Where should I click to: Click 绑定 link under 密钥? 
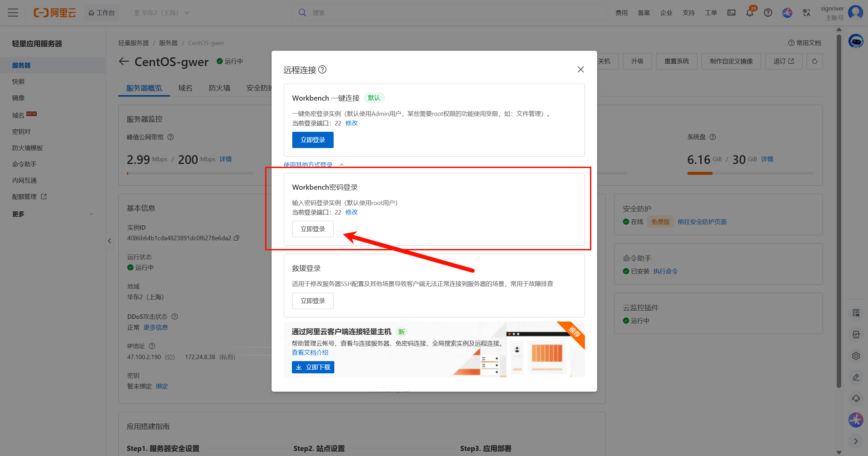point(162,386)
